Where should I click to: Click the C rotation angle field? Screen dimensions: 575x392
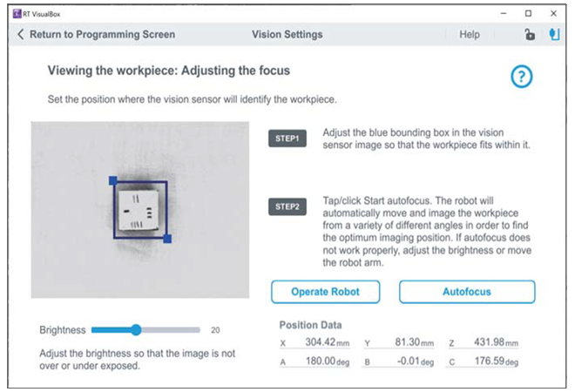click(x=495, y=362)
